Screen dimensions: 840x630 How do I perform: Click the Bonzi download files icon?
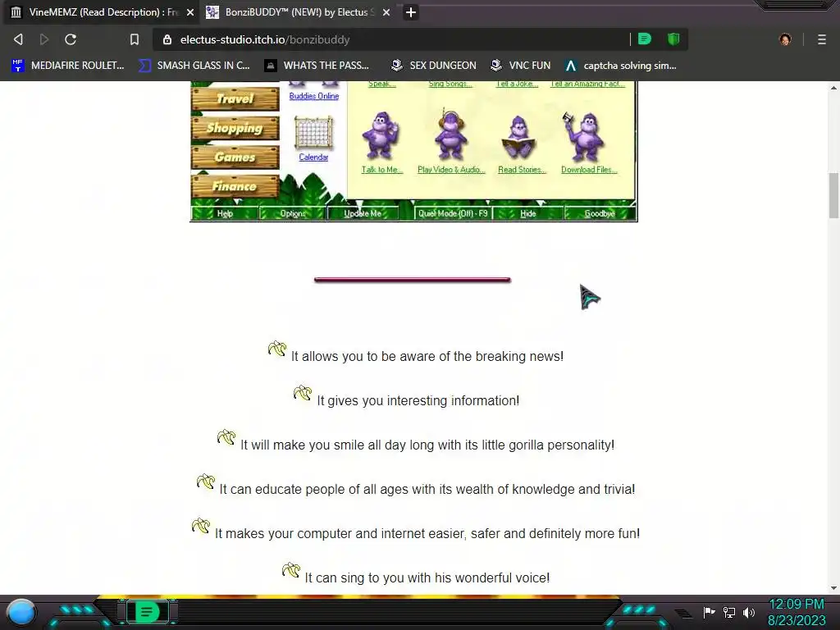tap(584, 136)
